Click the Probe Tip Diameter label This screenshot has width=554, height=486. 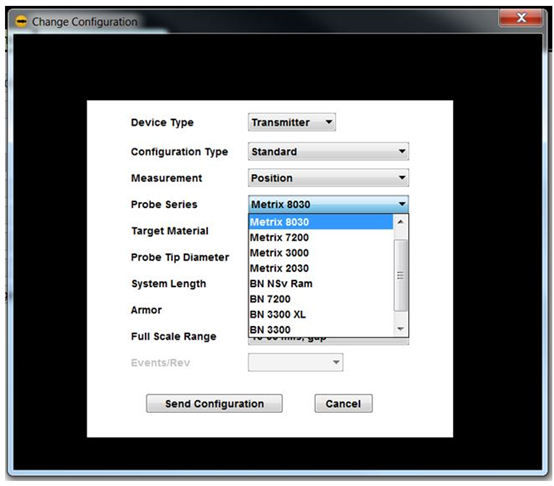[180, 257]
